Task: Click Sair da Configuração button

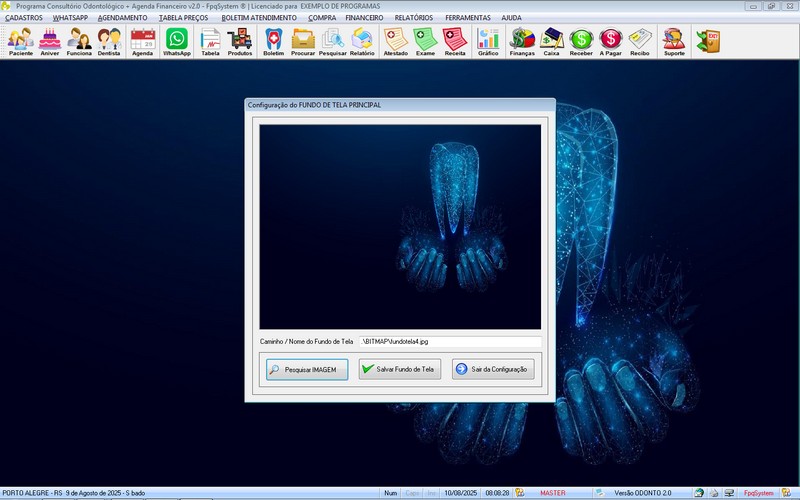Action: pyautogui.click(x=493, y=369)
